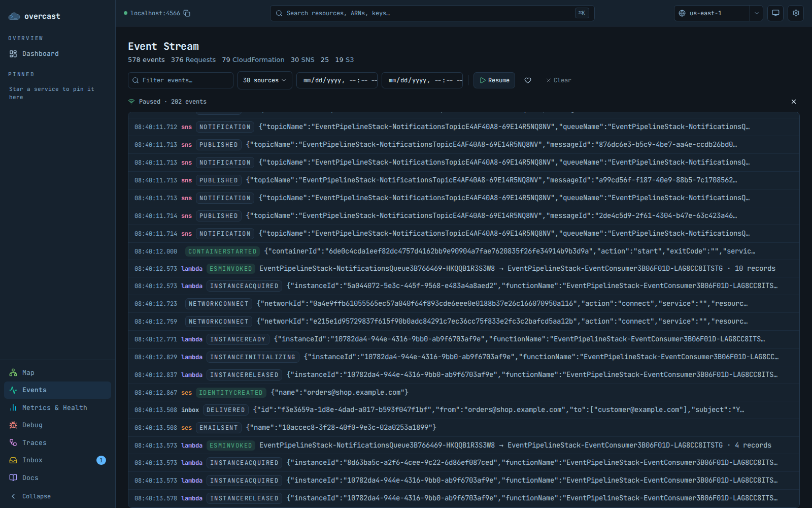
Task: Focus the Filter events input
Action: click(181, 80)
